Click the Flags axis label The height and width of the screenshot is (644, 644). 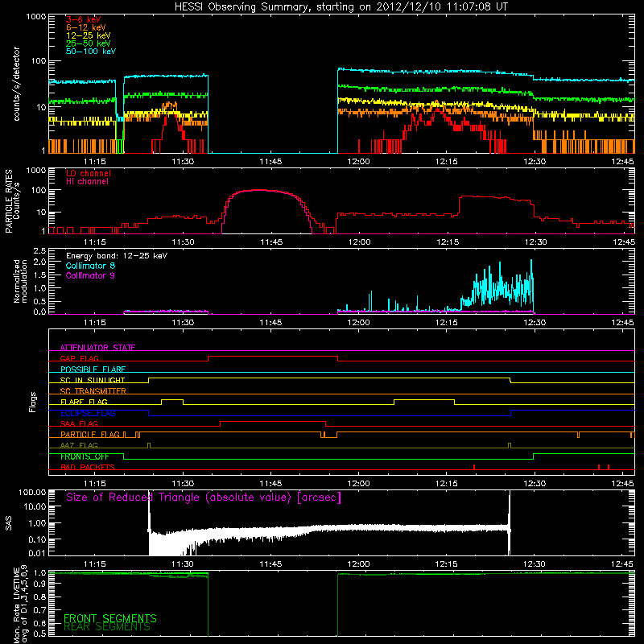33,402
